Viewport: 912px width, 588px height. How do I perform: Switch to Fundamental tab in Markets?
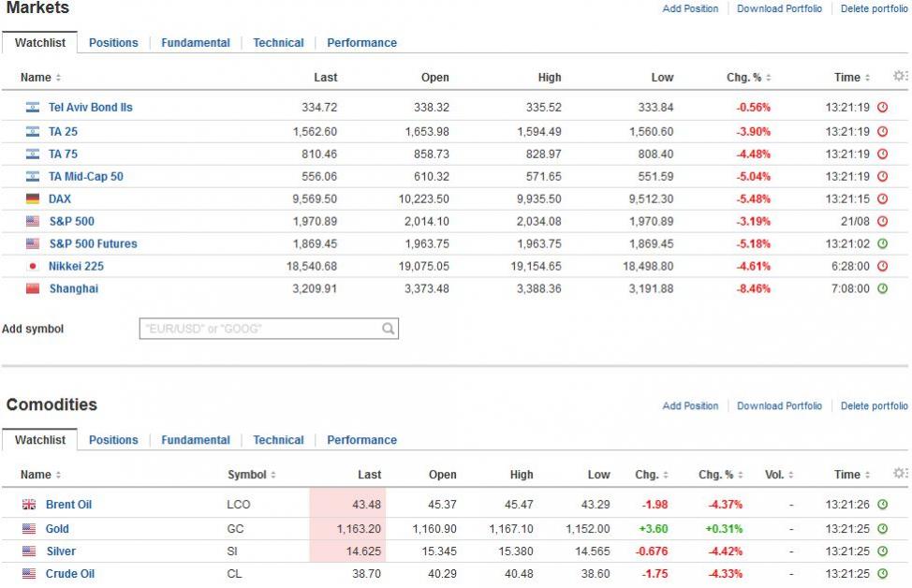point(195,43)
